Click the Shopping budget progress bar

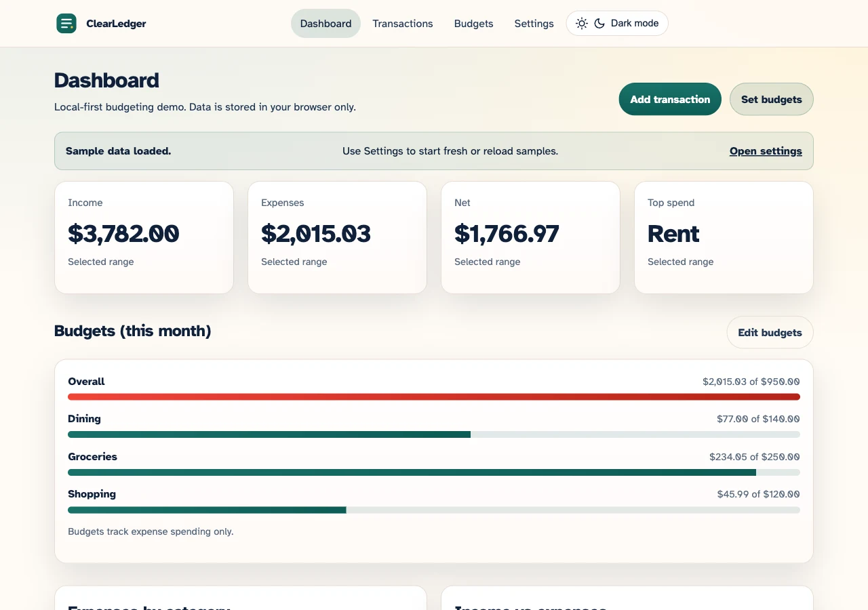[434, 510]
